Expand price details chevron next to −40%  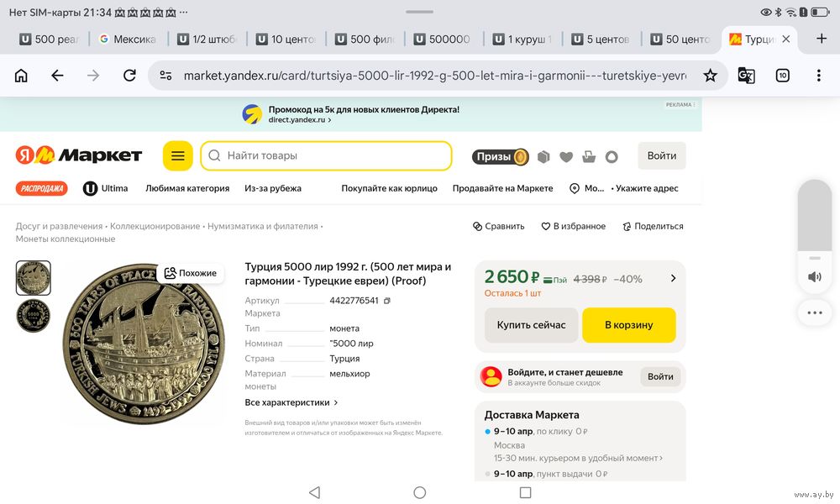[x=673, y=278]
